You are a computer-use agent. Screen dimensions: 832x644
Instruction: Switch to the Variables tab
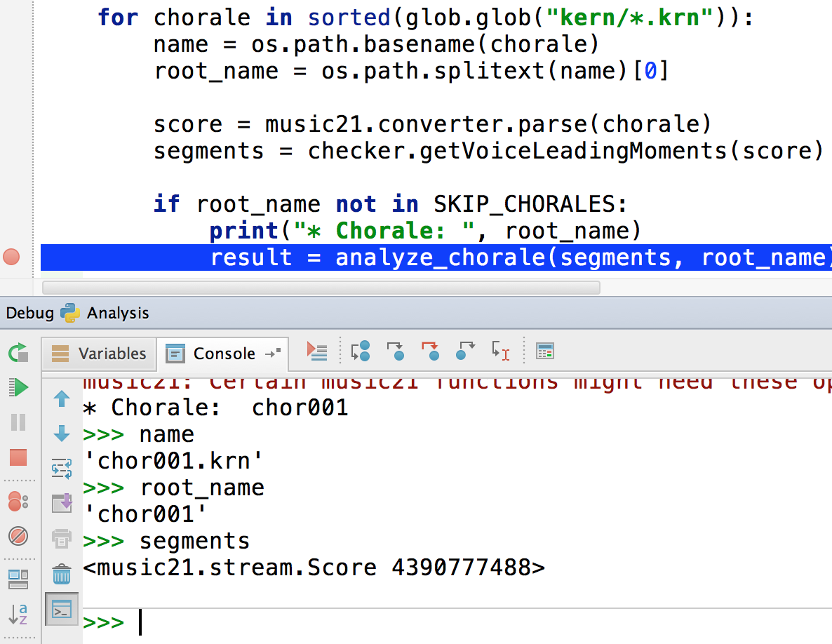(99, 354)
